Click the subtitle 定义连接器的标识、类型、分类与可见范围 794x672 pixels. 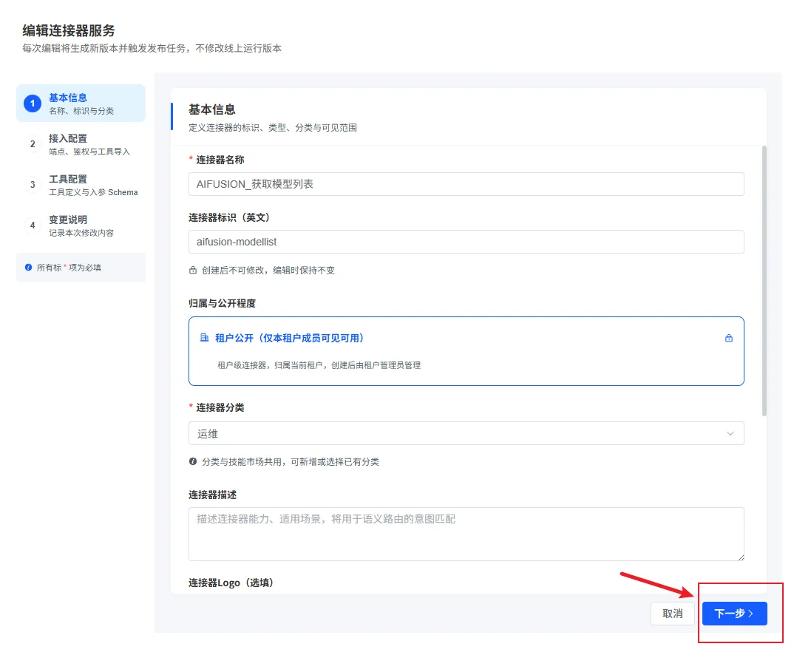point(273,128)
